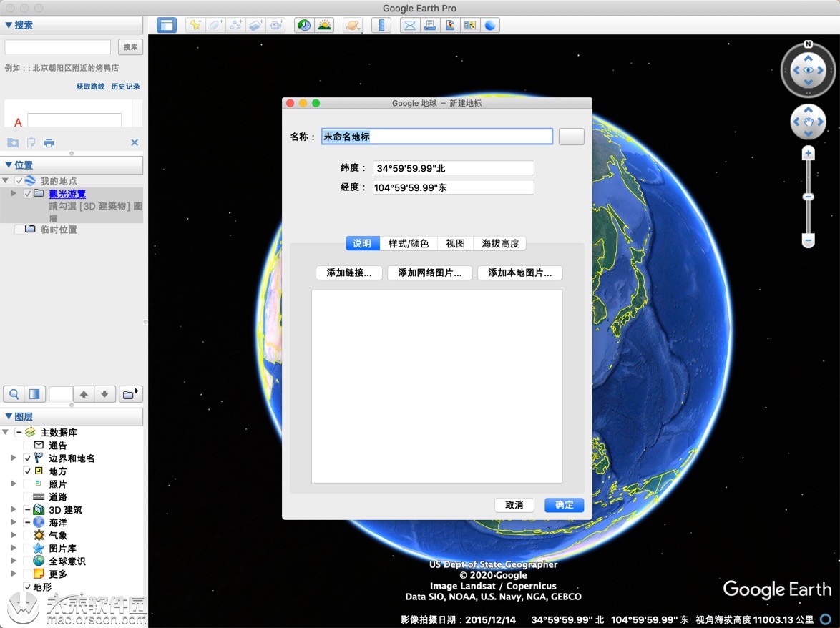This screenshot has width=840, height=628.
Task: Switch to 样式/颜色 tab
Action: 409,244
